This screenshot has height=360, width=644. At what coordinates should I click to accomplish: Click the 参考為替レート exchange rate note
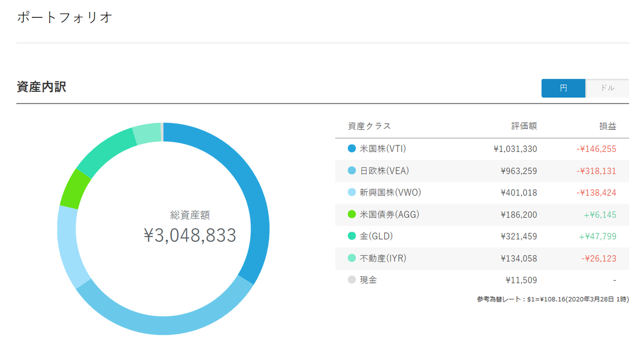tap(553, 299)
